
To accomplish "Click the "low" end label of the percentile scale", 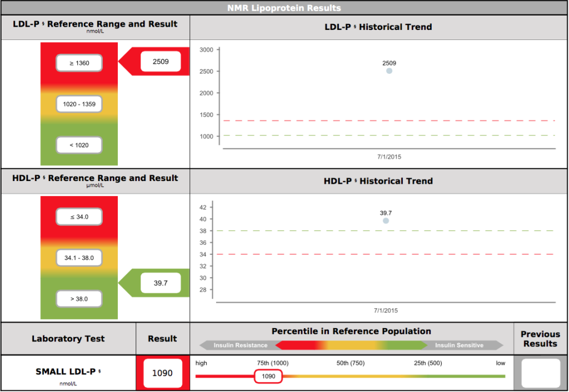I will [501, 363].
